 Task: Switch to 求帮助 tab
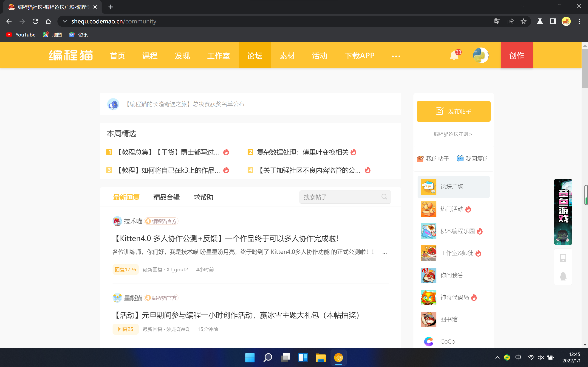point(203,197)
